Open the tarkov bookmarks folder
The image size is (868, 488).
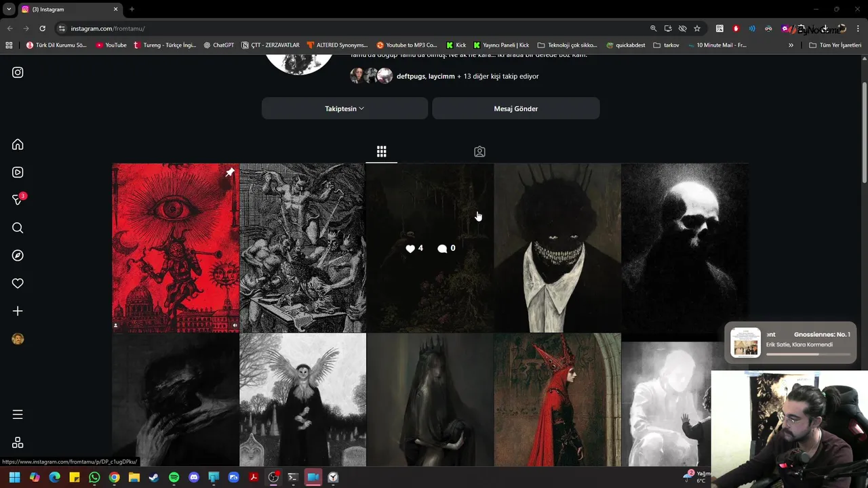(x=666, y=45)
